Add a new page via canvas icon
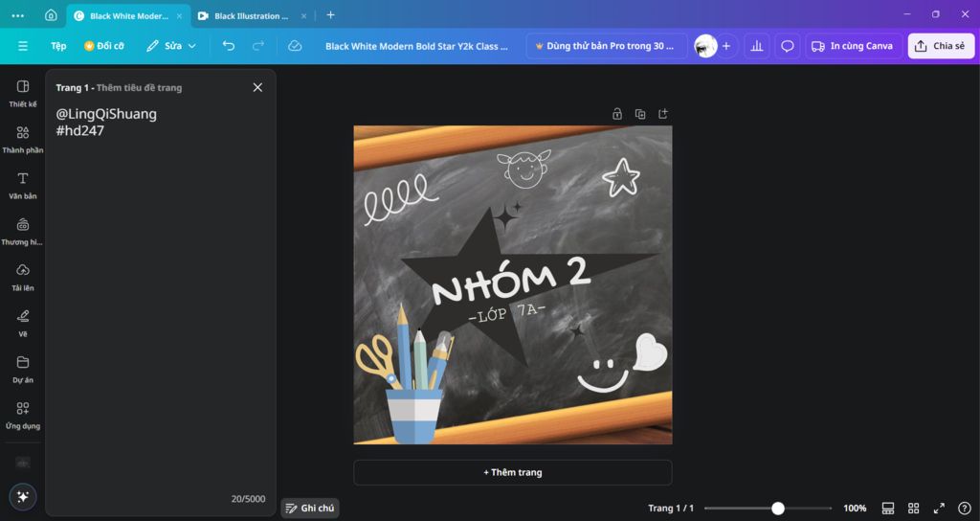 click(663, 114)
